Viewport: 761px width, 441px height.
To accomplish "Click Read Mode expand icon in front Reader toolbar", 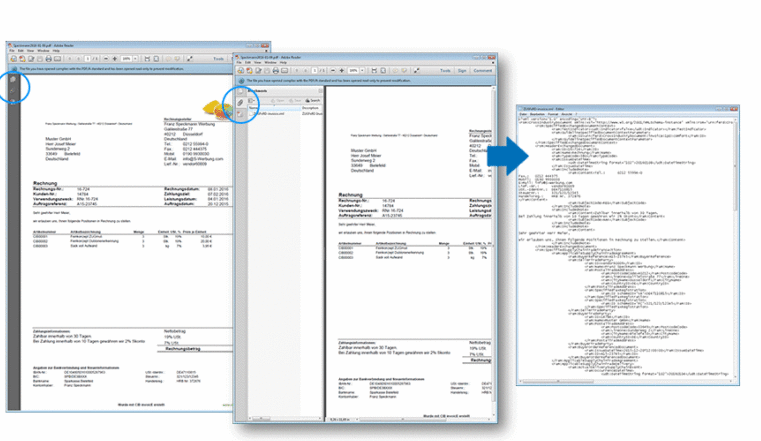I will 416,70.
